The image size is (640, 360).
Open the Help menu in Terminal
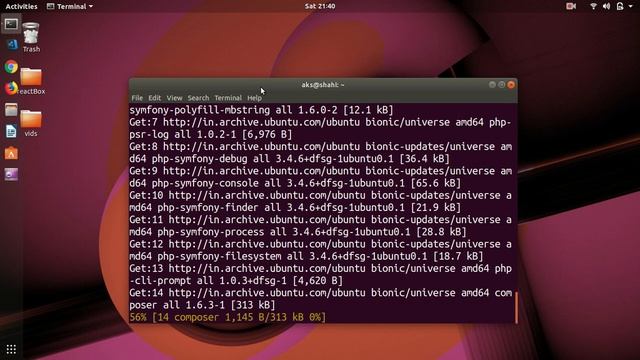[254, 98]
